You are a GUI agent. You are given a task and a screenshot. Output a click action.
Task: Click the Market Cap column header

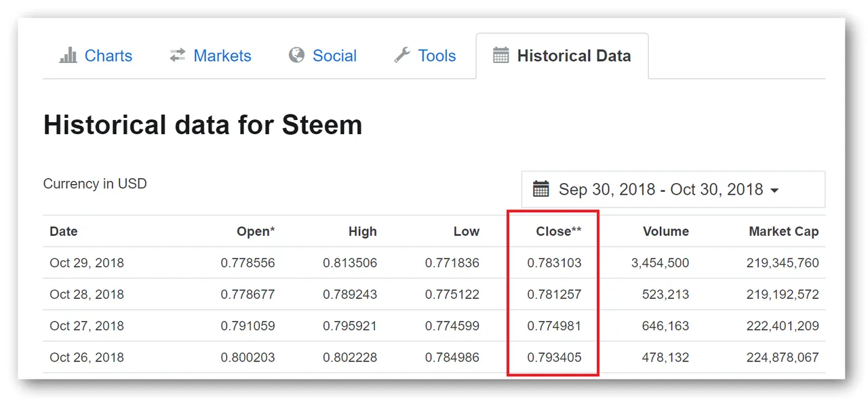(x=784, y=231)
